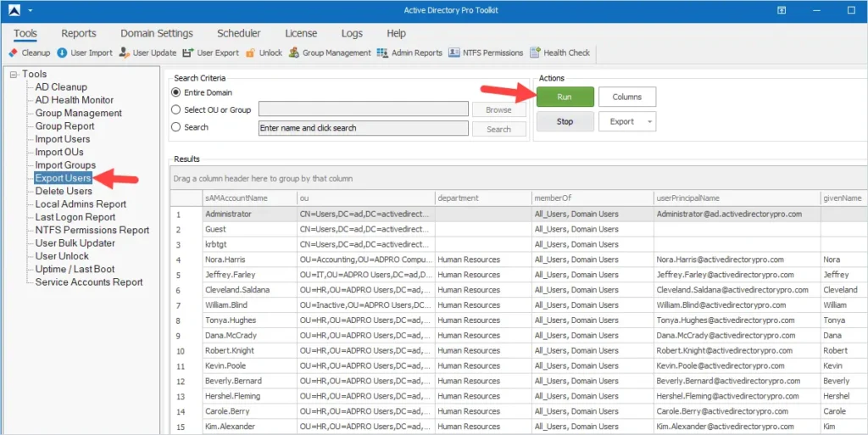Switch to the Tools menu tab
The height and width of the screenshot is (435, 868).
pyautogui.click(x=25, y=33)
